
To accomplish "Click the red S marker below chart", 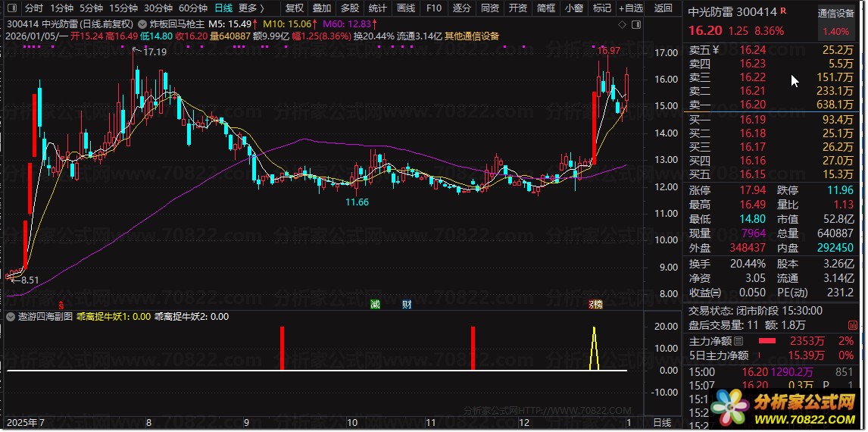I will tap(61, 304).
